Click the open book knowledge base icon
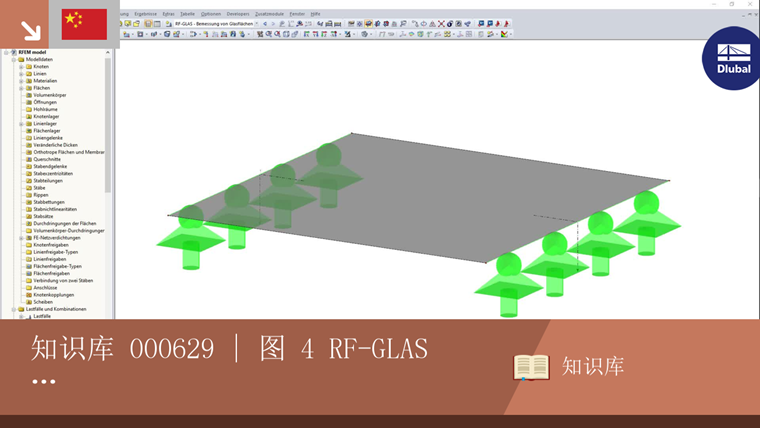This screenshot has height=428, width=760. (531, 367)
